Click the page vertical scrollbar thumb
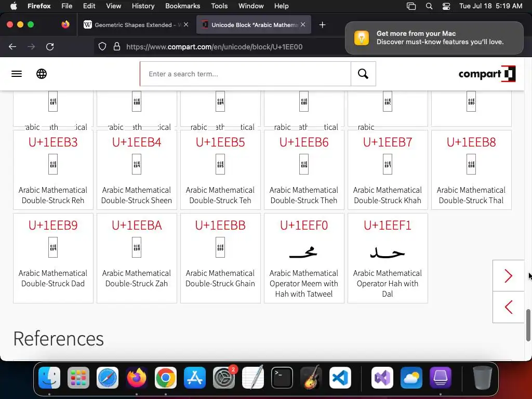 point(528,325)
